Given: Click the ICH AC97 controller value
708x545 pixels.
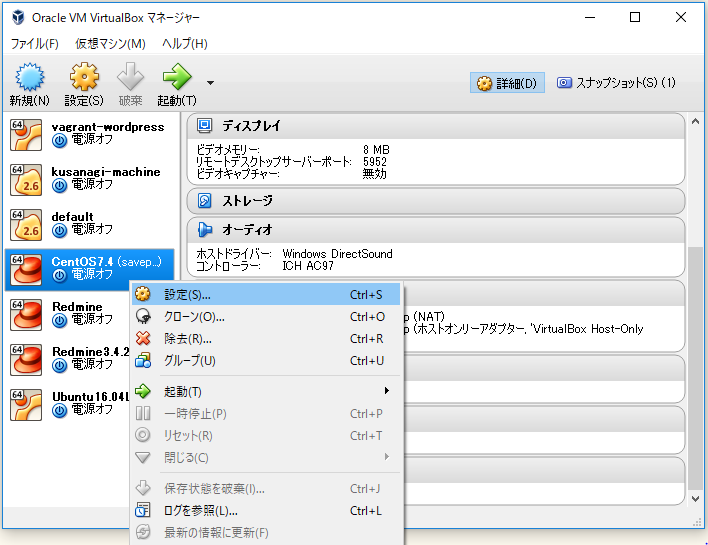Looking at the screenshot, I should pos(308,266).
